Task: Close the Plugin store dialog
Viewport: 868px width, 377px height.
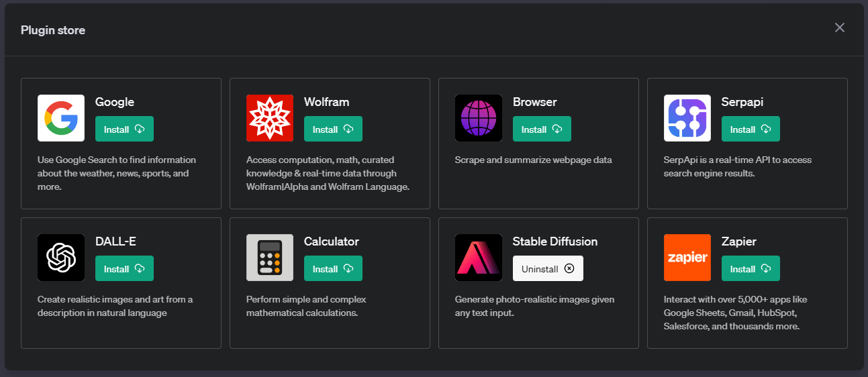Action: pyautogui.click(x=840, y=28)
